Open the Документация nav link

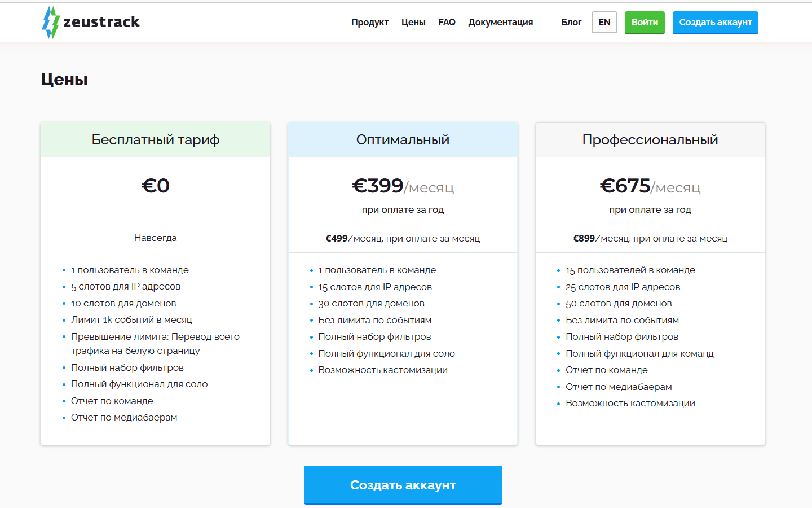[x=501, y=23]
